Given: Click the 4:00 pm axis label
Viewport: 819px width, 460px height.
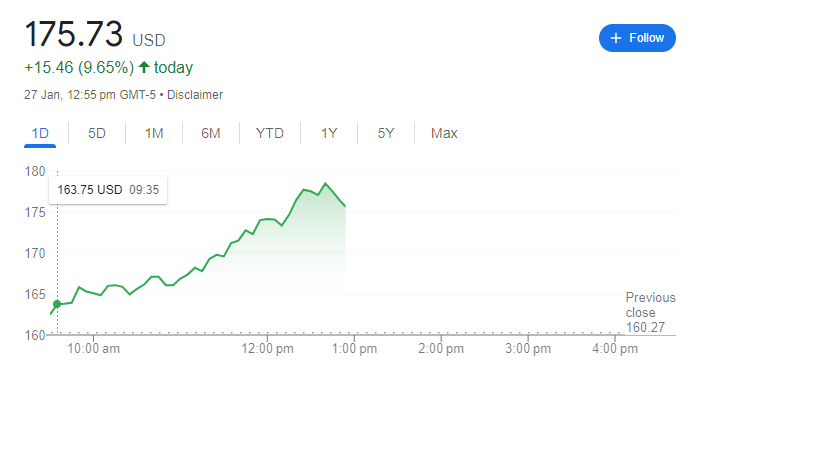Looking at the screenshot, I should pos(615,349).
